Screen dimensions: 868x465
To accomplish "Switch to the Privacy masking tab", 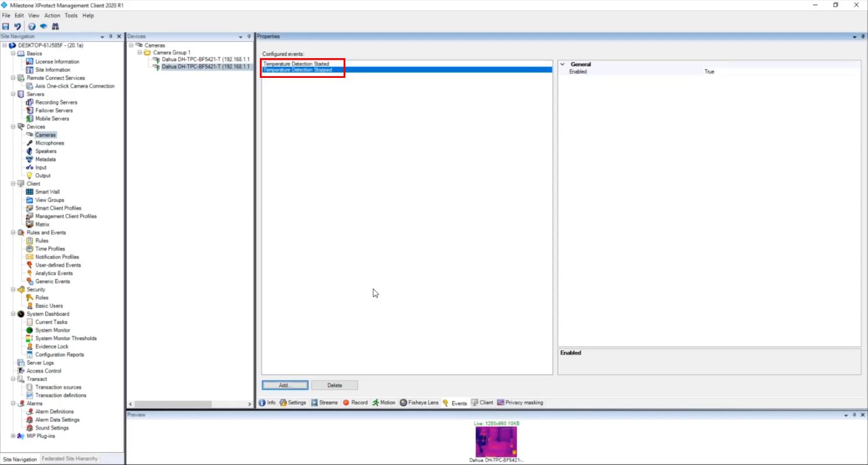I will [x=520, y=403].
